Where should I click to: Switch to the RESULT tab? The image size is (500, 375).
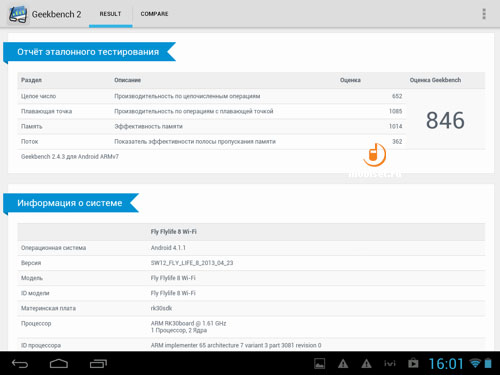(x=110, y=14)
